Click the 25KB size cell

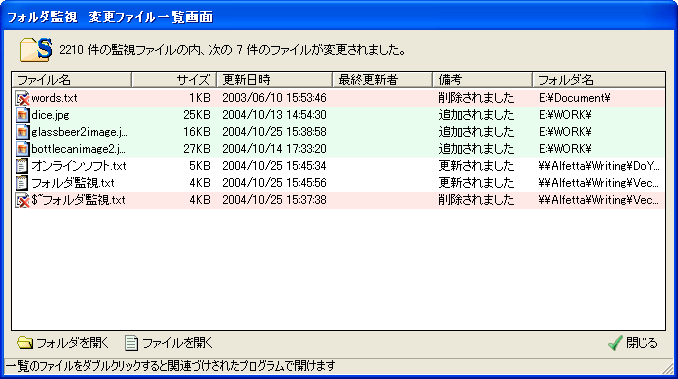pos(197,115)
